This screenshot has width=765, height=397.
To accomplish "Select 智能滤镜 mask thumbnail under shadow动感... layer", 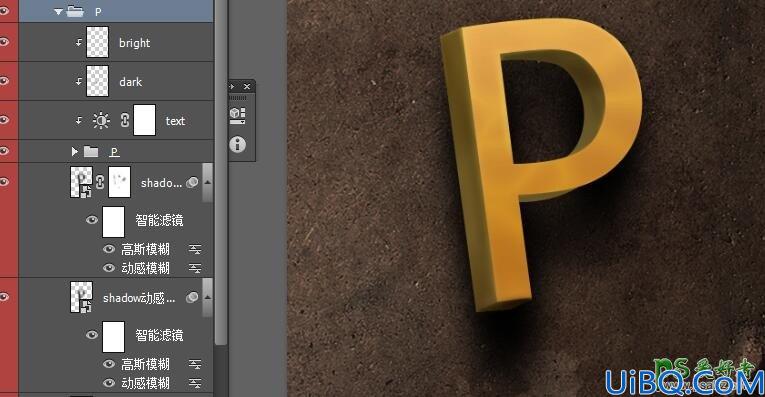I will [x=113, y=337].
